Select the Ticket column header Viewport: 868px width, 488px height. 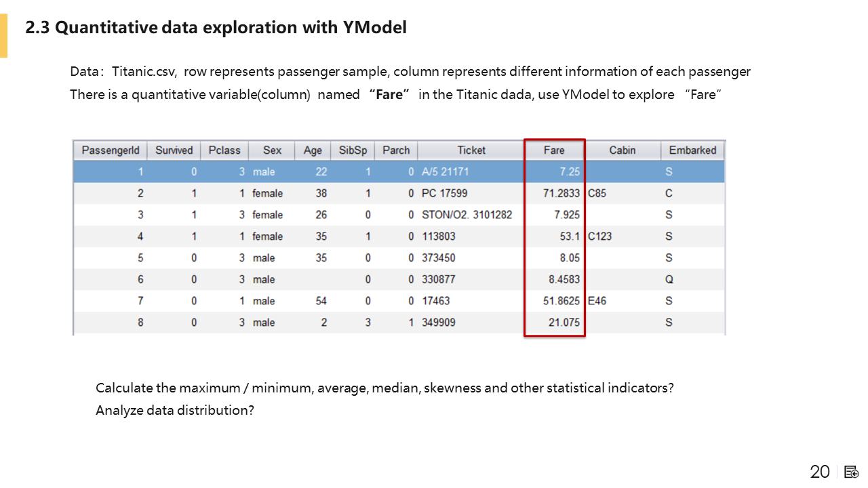click(471, 150)
